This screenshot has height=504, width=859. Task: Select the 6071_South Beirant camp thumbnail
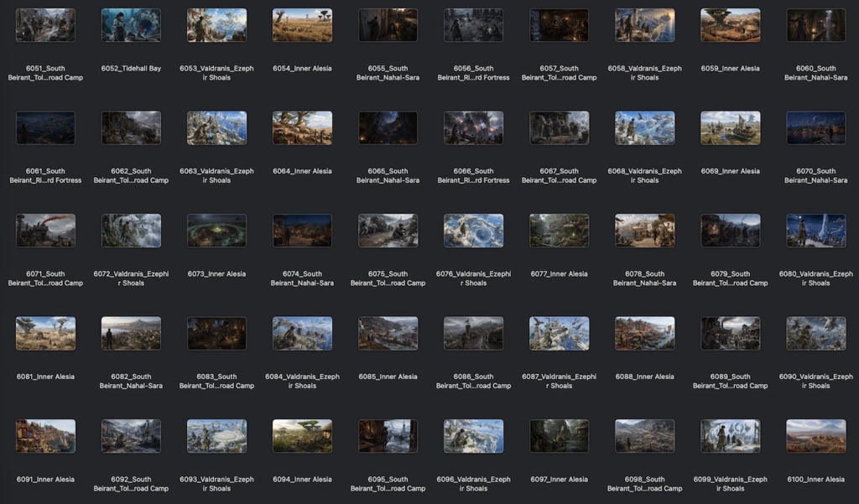[45, 231]
